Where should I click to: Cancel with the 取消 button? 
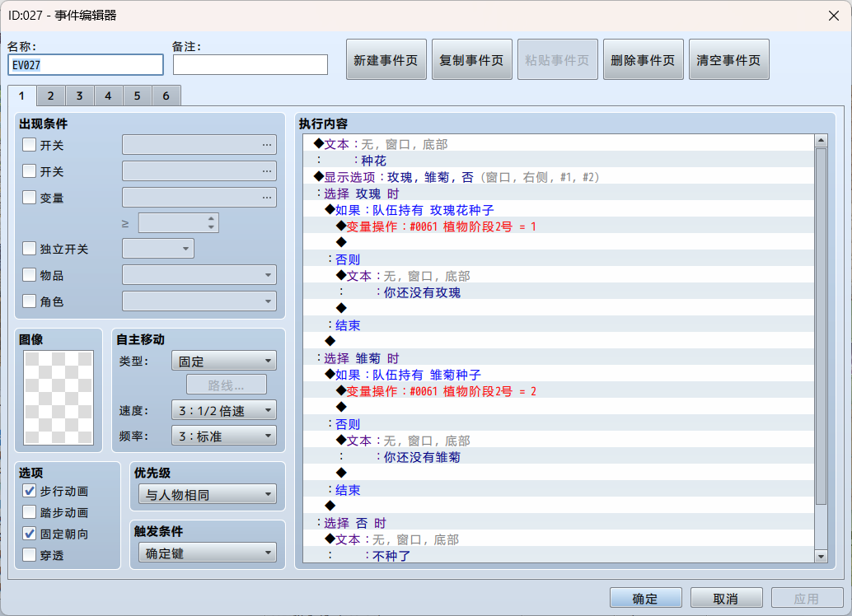[727, 598]
